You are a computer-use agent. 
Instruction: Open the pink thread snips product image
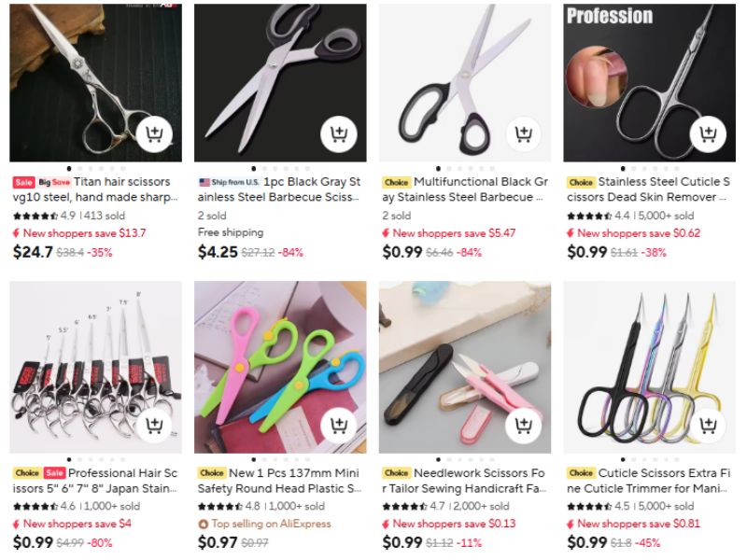point(465,367)
